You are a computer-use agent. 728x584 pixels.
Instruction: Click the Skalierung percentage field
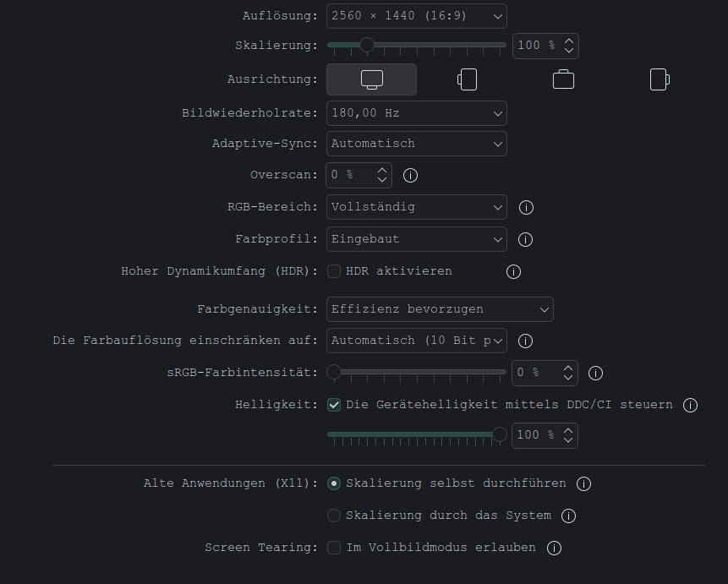click(x=545, y=46)
